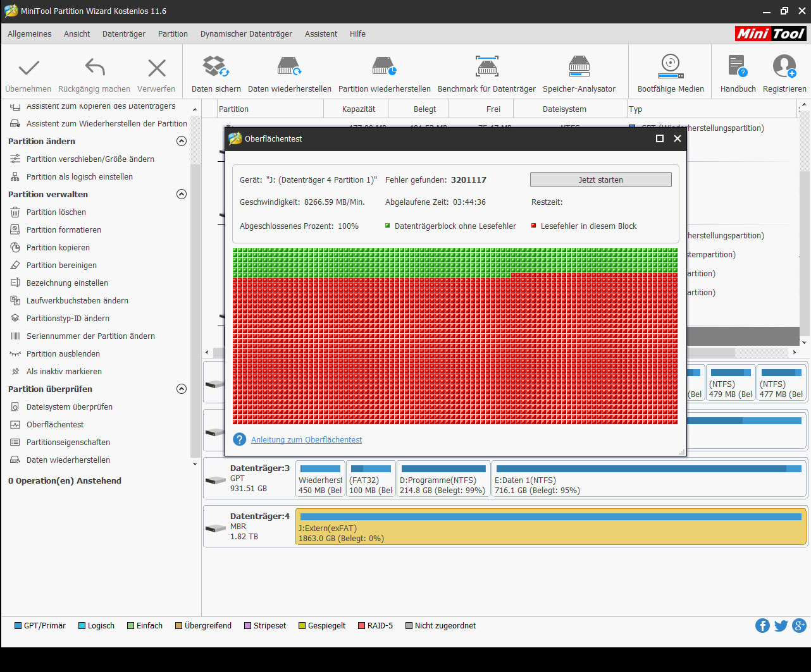811x672 pixels.
Task: Select Datenträger:4 disk header
Action: pos(248,526)
